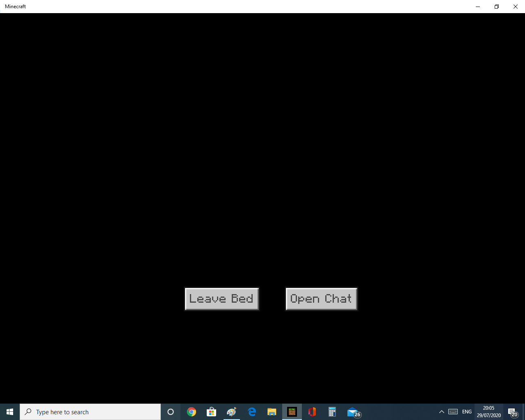Open Microsoft Office from the taskbar

pyautogui.click(x=312, y=412)
